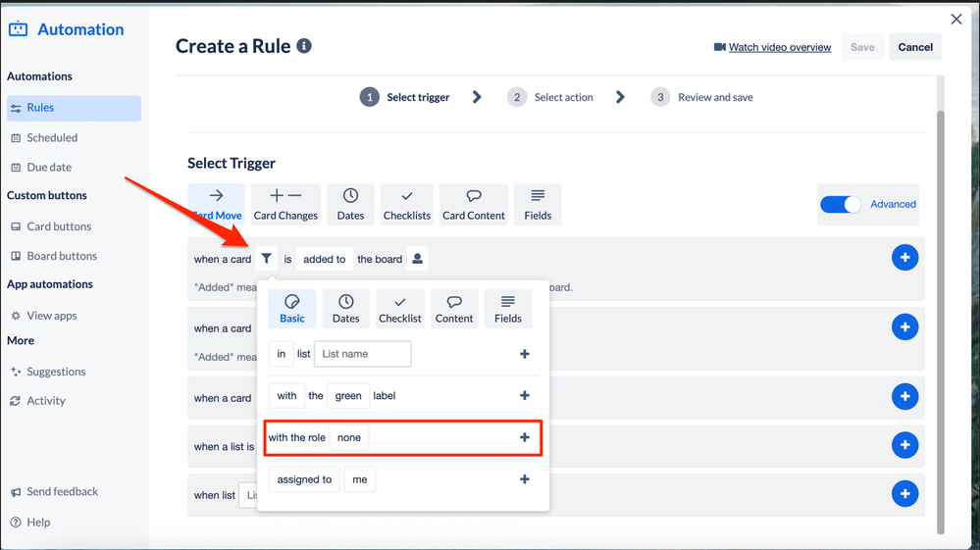Image resolution: width=980 pixels, height=550 pixels.
Task: Toggle the 'assigned to' option
Action: click(304, 478)
